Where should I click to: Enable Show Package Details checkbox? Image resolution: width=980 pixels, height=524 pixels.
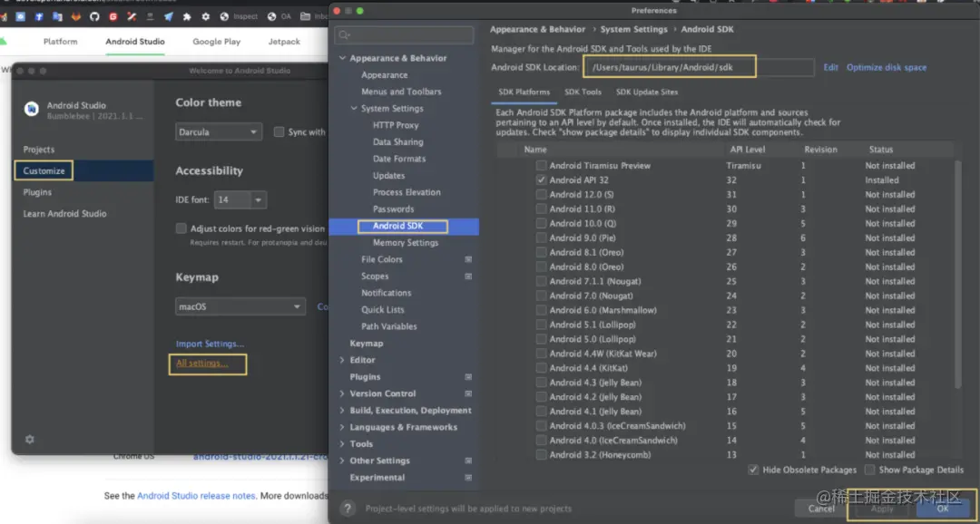point(869,470)
